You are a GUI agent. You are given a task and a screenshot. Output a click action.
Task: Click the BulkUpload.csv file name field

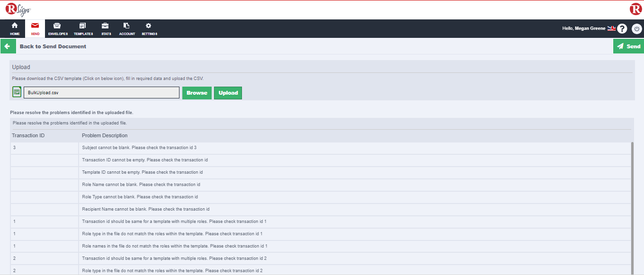coord(101,93)
